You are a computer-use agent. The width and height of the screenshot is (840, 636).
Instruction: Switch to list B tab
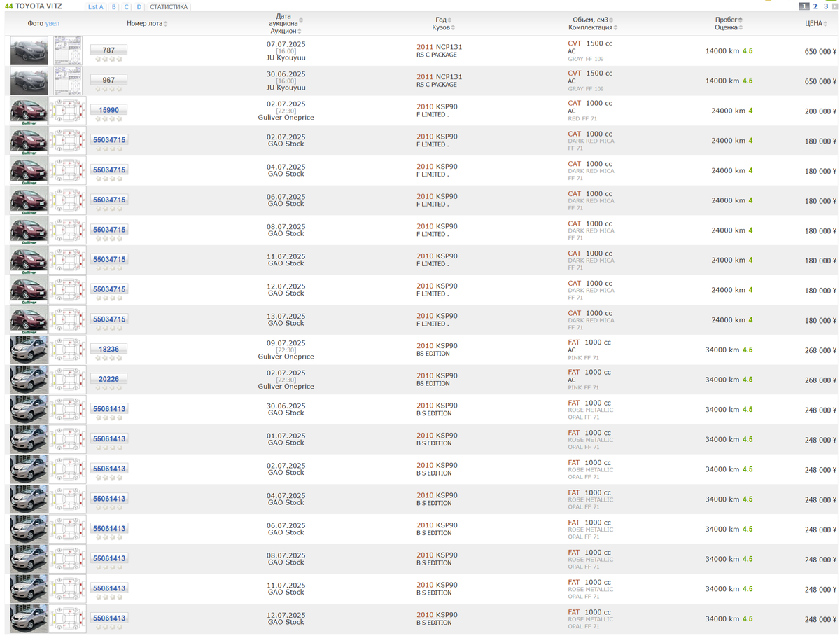click(113, 7)
